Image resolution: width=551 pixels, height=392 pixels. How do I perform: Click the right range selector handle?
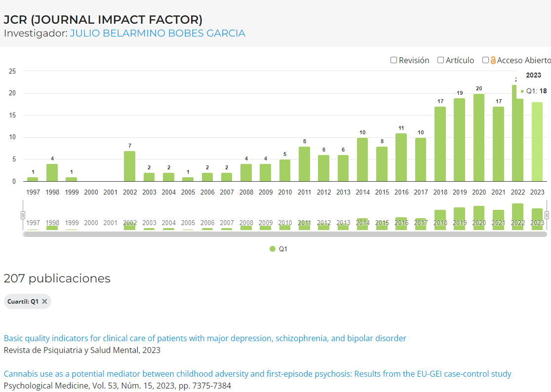547,215
